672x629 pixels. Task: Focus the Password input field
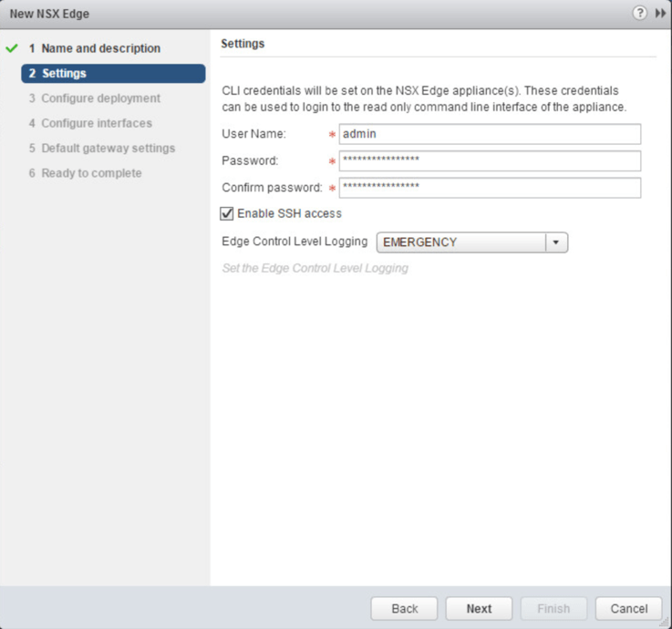pos(490,160)
